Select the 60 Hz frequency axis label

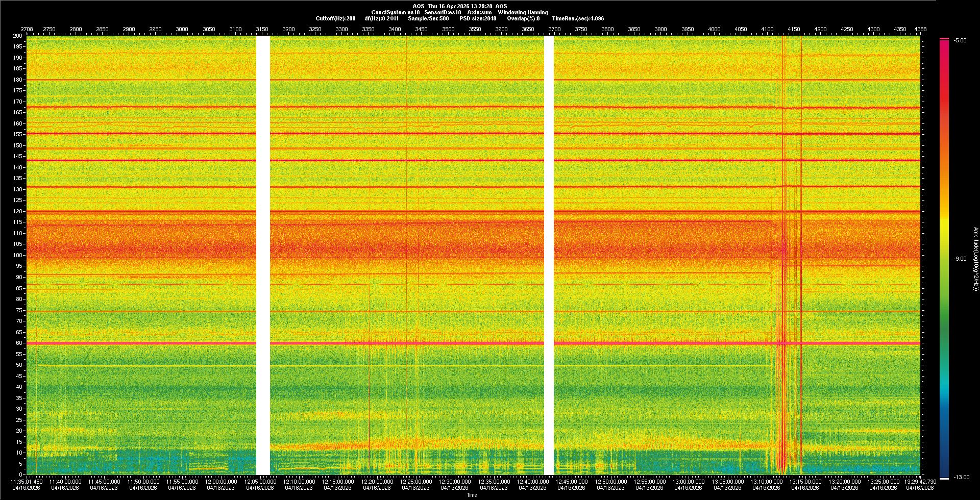[x=19, y=343]
